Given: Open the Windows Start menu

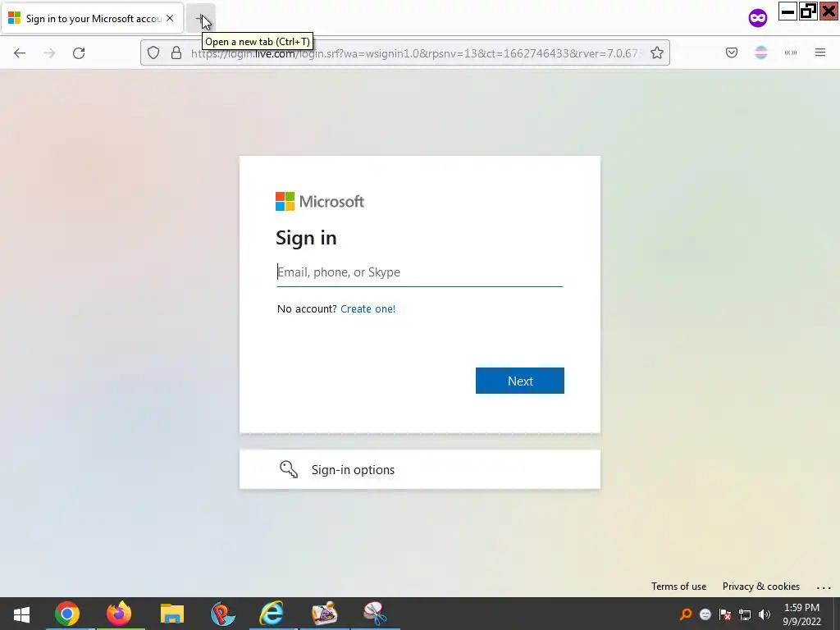Looking at the screenshot, I should (x=21, y=614).
